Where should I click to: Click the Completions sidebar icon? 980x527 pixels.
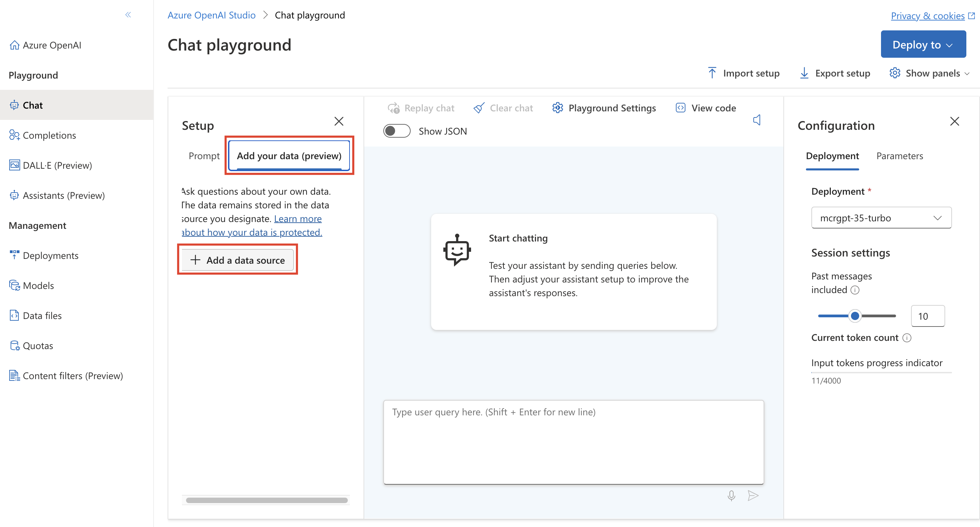click(14, 135)
